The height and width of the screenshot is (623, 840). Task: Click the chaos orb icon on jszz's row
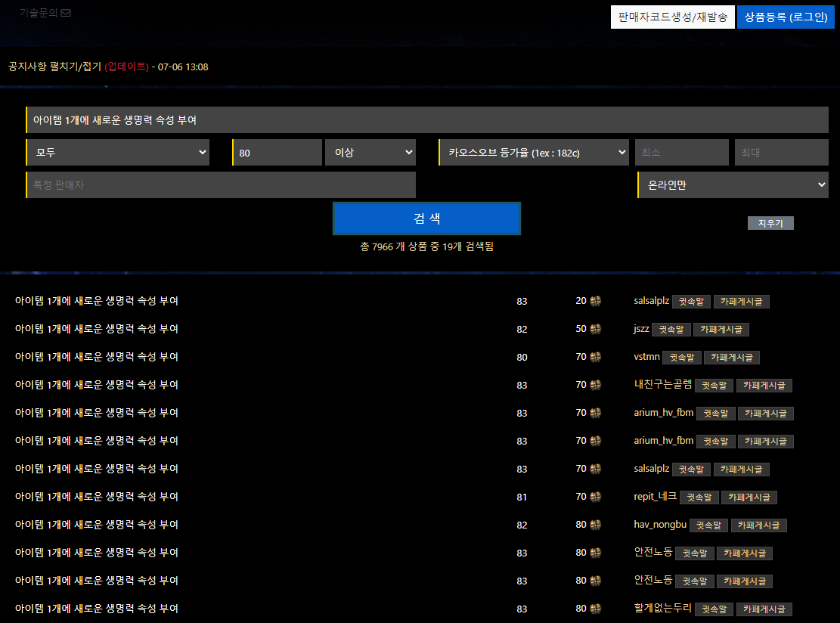click(x=595, y=329)
